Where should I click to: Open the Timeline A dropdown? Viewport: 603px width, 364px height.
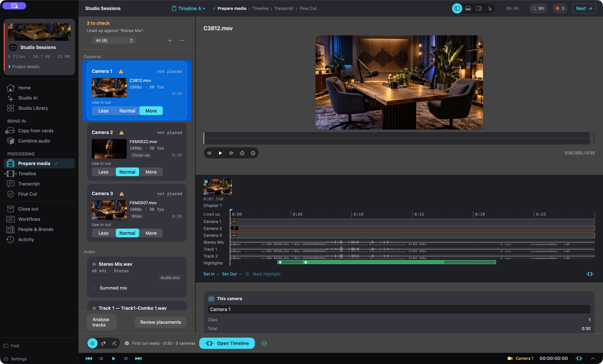click(189, 8)
